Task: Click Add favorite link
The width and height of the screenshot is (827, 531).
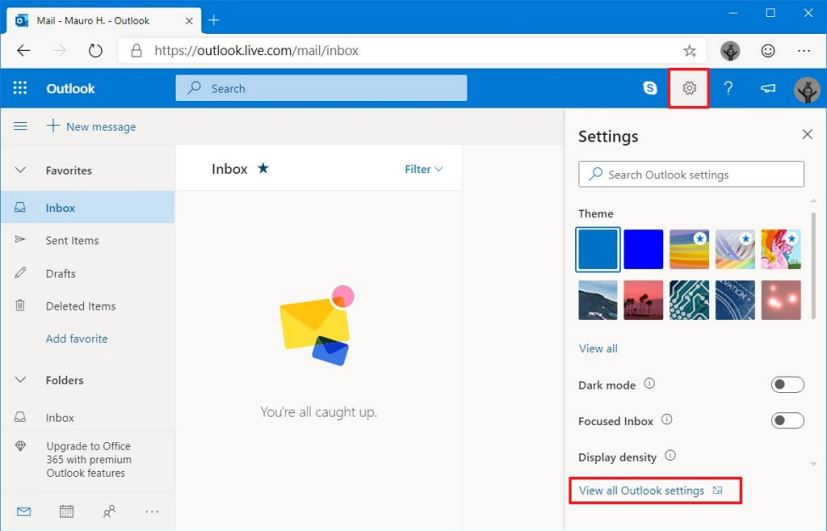Action: [x=76, y=339]
